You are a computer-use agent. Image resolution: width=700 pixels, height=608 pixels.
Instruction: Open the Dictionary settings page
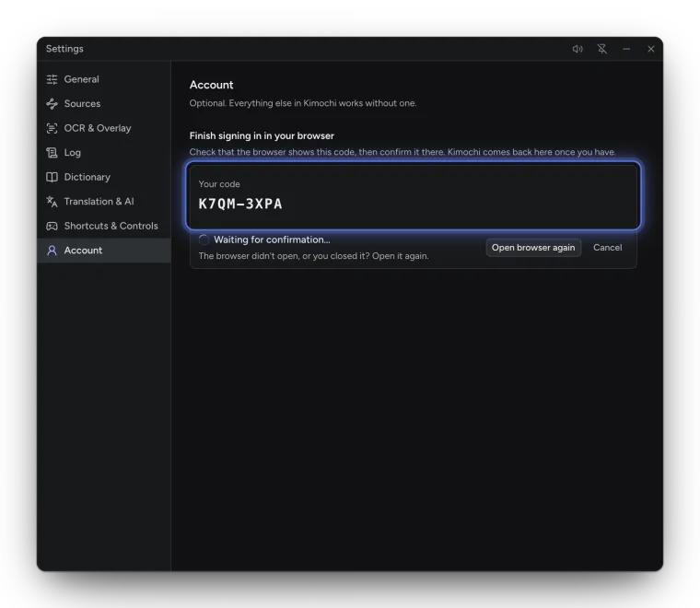click(x=104, y=177)
